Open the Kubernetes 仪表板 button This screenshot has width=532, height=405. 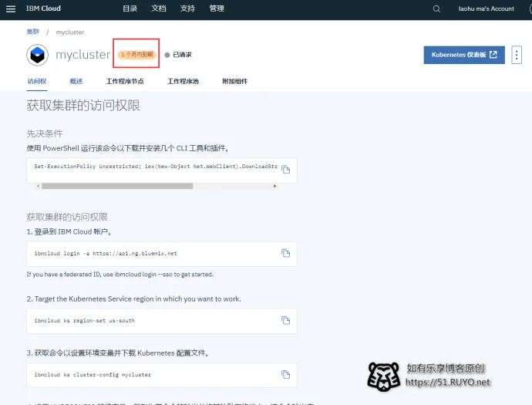[464, 55]
